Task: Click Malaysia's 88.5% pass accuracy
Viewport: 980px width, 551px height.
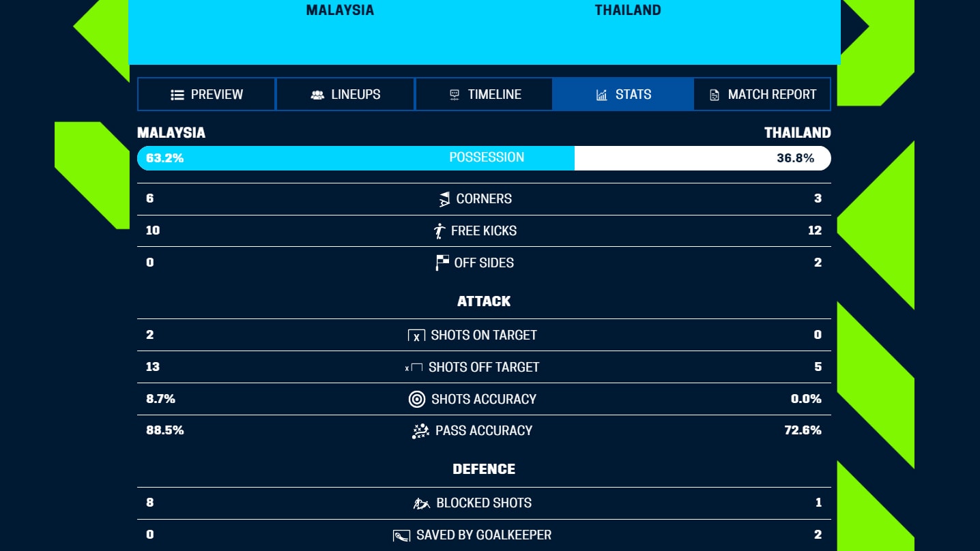Action: [x=164, y=430]
